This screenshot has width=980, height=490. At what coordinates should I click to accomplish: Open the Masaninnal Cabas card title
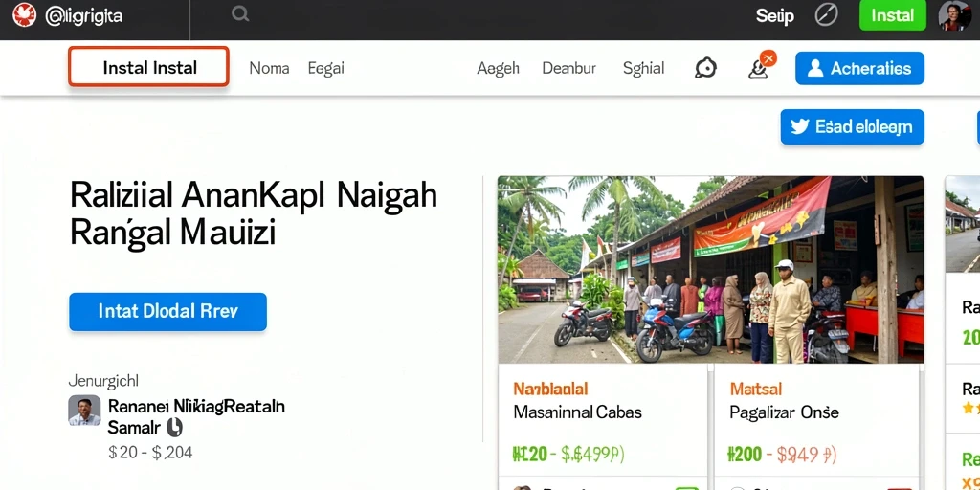pos(577,412)
